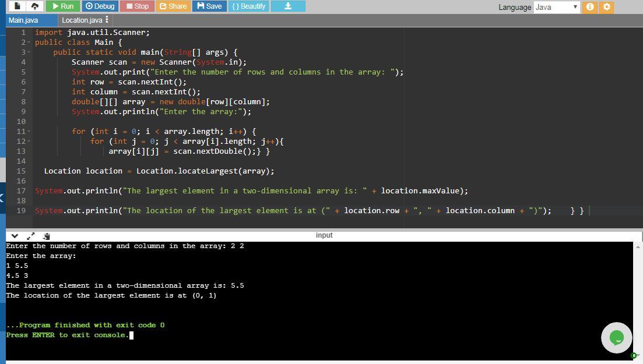The height and width of the screenshot is (364, 643).
Task: Open the three-dot options on Location.java tab
Action: tap(107, 20)
